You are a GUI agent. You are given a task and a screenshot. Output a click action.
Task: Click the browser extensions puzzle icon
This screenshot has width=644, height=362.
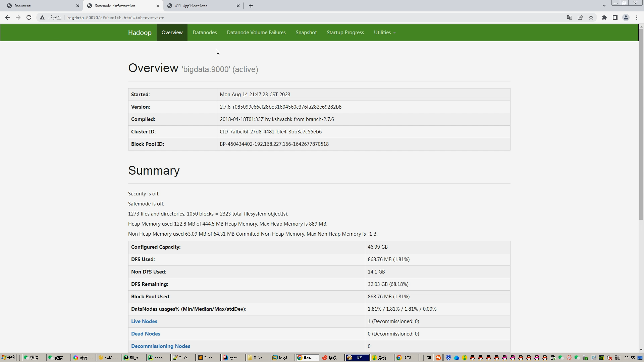tap(604, 17)
